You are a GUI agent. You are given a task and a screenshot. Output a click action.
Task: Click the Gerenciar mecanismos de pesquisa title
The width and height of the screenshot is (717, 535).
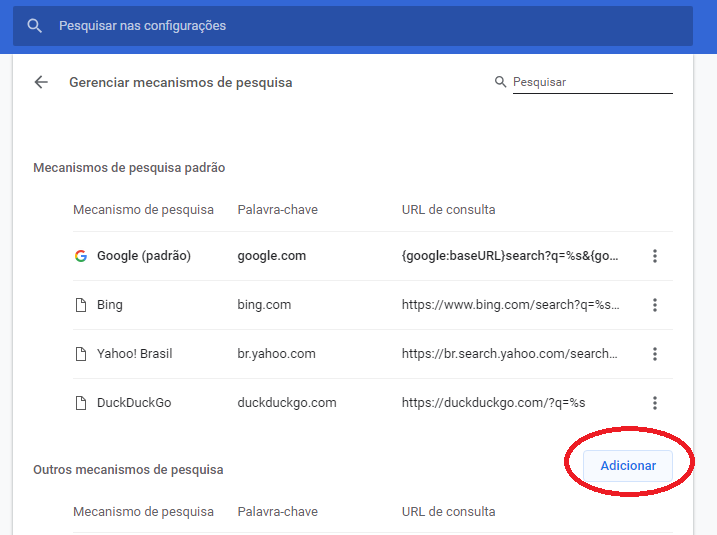pos(181,82)
